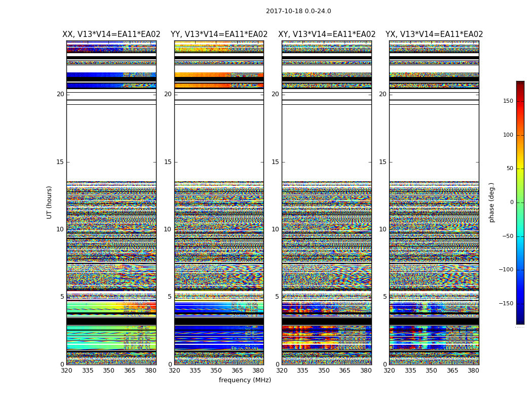Click the YY, V13*V14=EA11*EA02 panel title
The width and height of the screenshot is (532, 405).
pos(219,34)
